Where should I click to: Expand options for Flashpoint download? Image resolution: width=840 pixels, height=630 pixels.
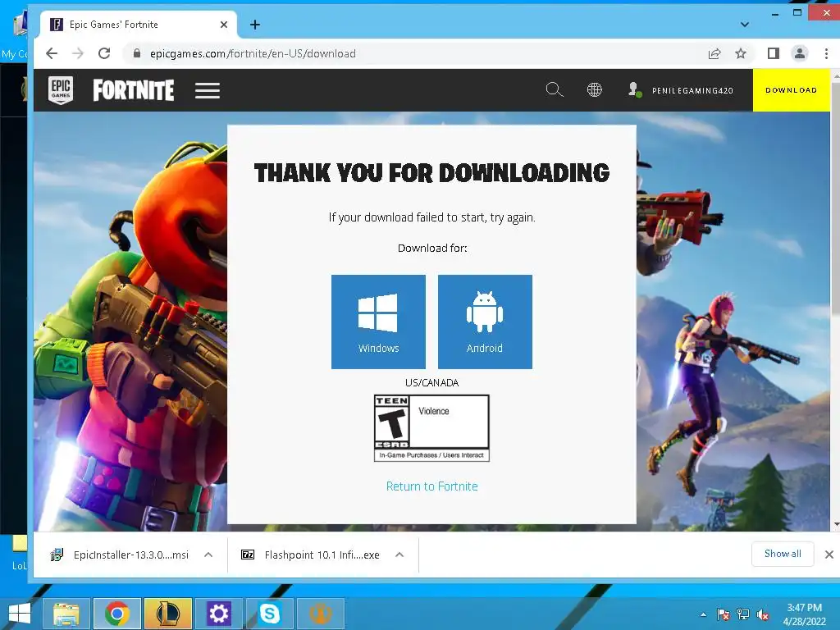pos(399,555)
